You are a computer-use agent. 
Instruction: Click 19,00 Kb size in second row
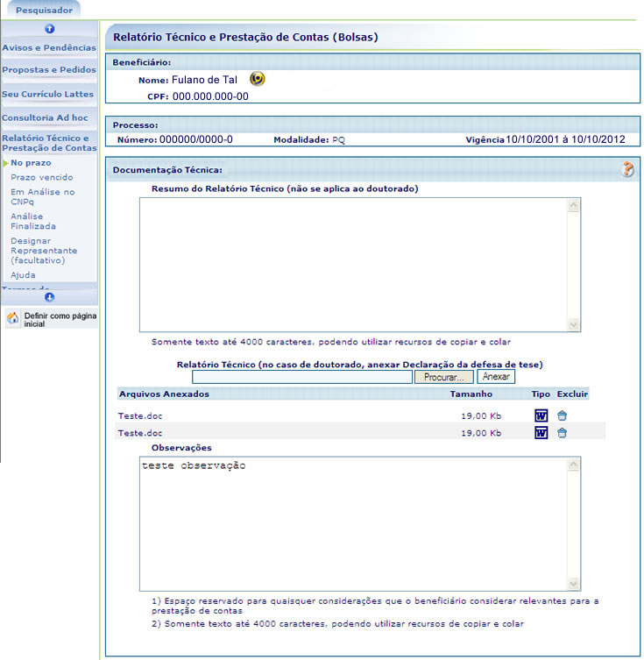pos(481,433)
